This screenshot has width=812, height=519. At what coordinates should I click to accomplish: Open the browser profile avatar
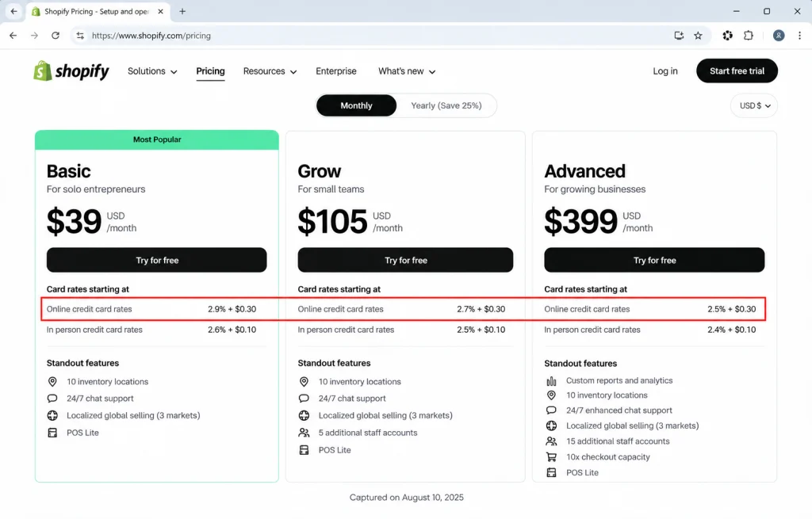779,36
